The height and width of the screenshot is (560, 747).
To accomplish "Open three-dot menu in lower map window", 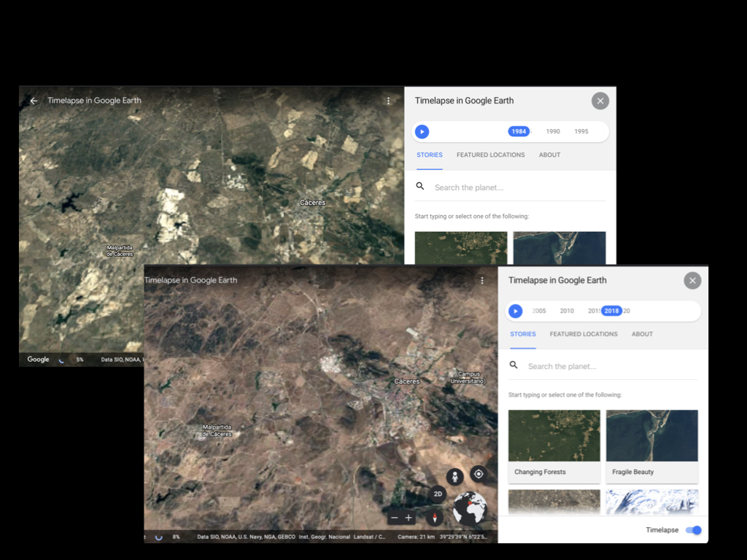I will pyautogui.click(x=482, y=280).
